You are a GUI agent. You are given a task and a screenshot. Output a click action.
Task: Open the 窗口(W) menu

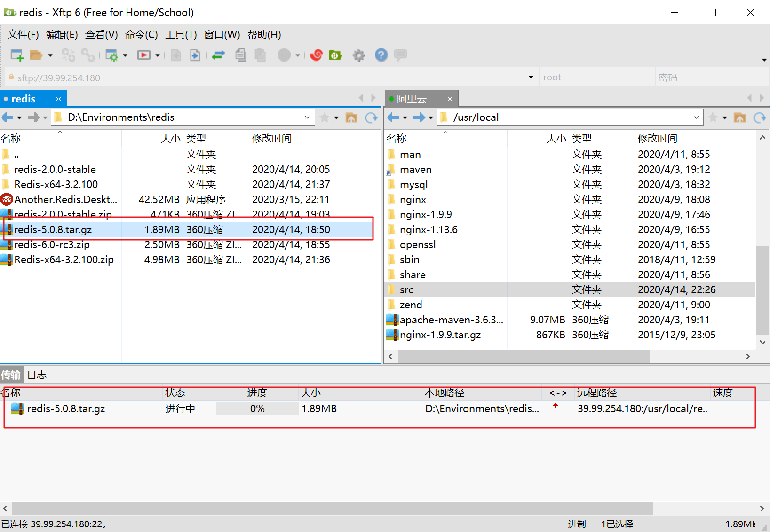tap(222, 34)
